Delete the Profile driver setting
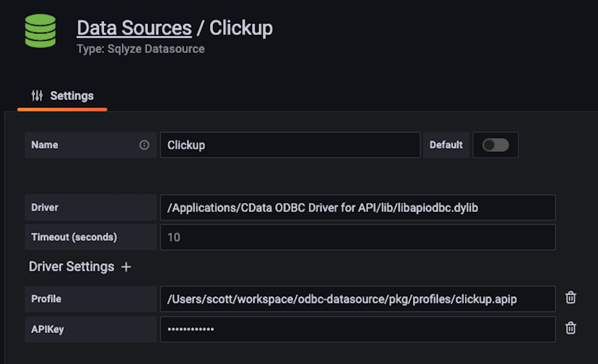Image resolution: width=598 pixels, height=364 pixels. click(x=570, y=298)
